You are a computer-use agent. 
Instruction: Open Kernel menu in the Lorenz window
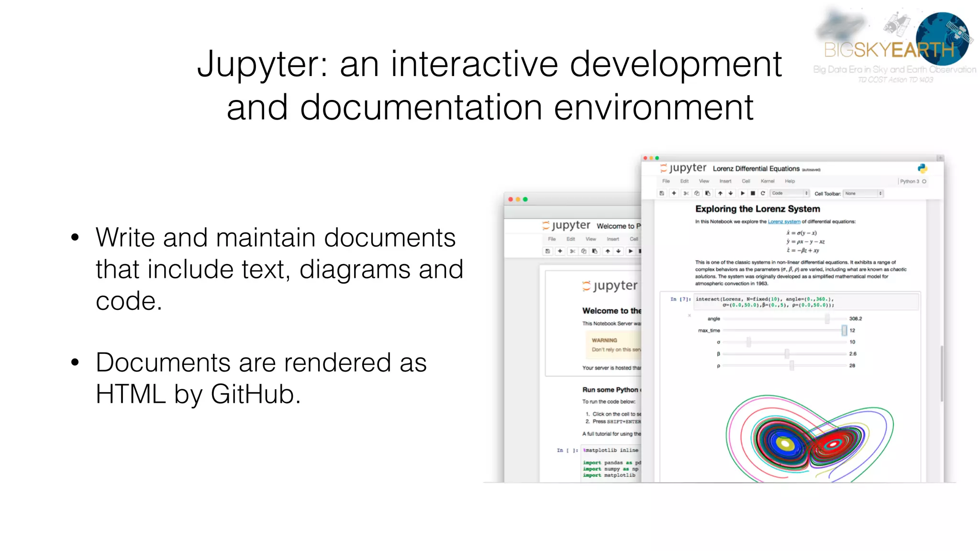pos(768,181)
